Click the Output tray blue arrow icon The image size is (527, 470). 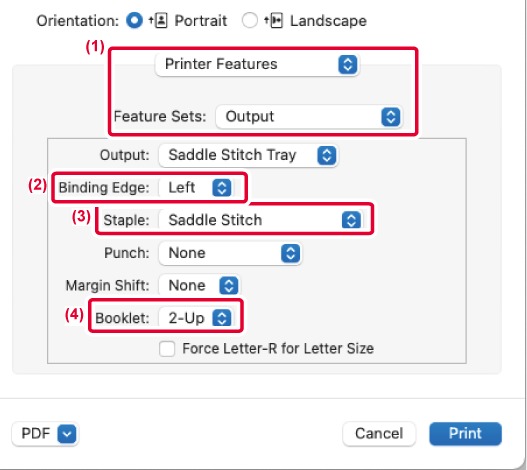327,155
